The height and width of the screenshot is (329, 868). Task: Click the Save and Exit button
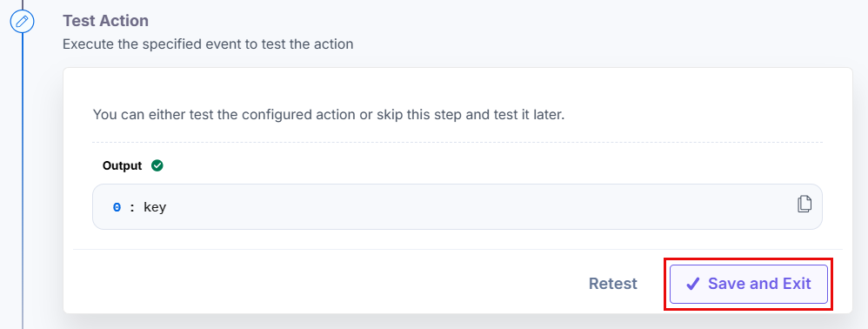(749, 284)
